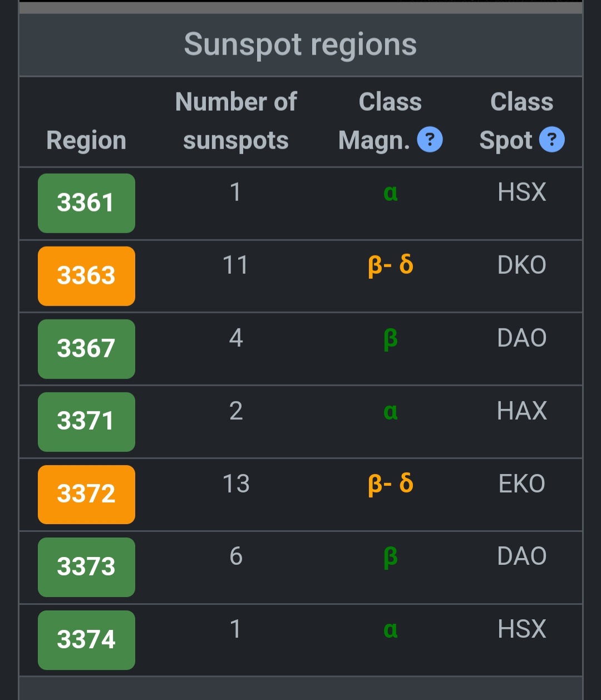The image size is (601, 700).
Task: Click the Number of sunspots header
Action: point(236,121)
